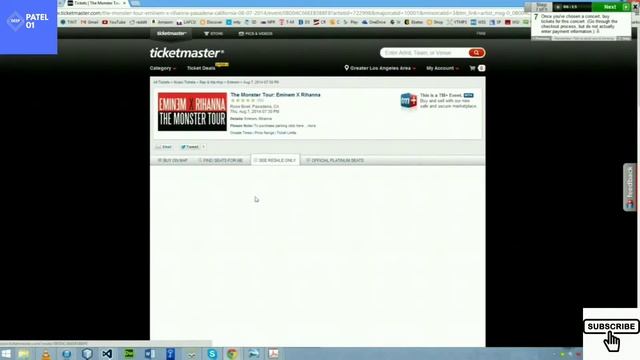Click The Monster Tour browser tab

point(97,3)
